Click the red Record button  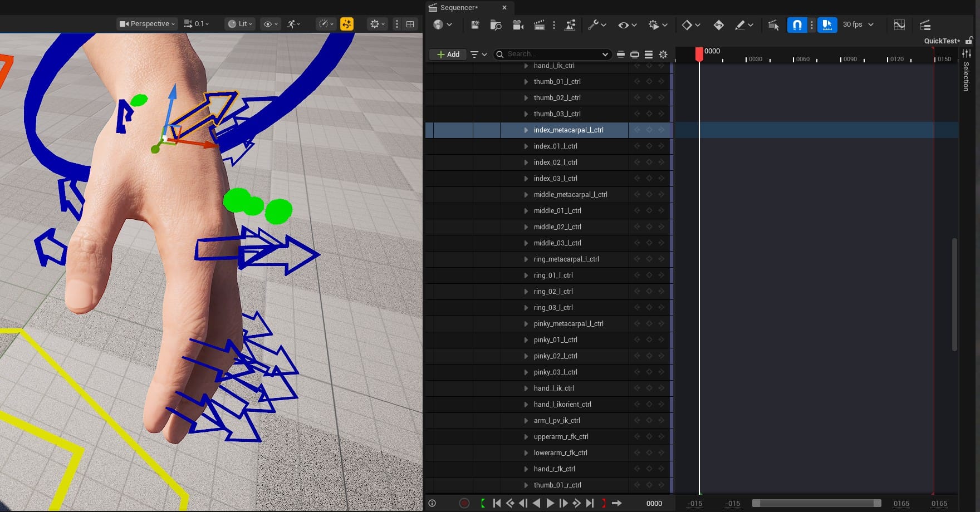tap(464, 503)
